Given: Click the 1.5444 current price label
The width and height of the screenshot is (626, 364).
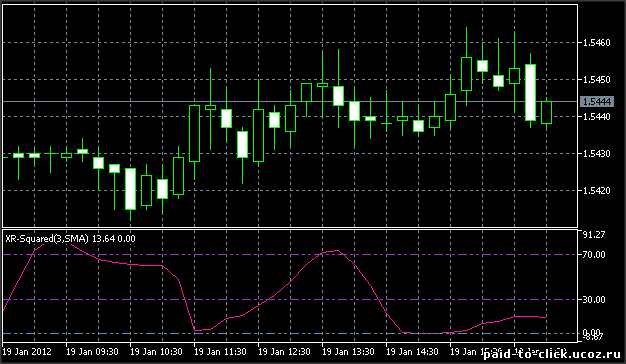Looking at the screenshot, I should pos(596,102).
